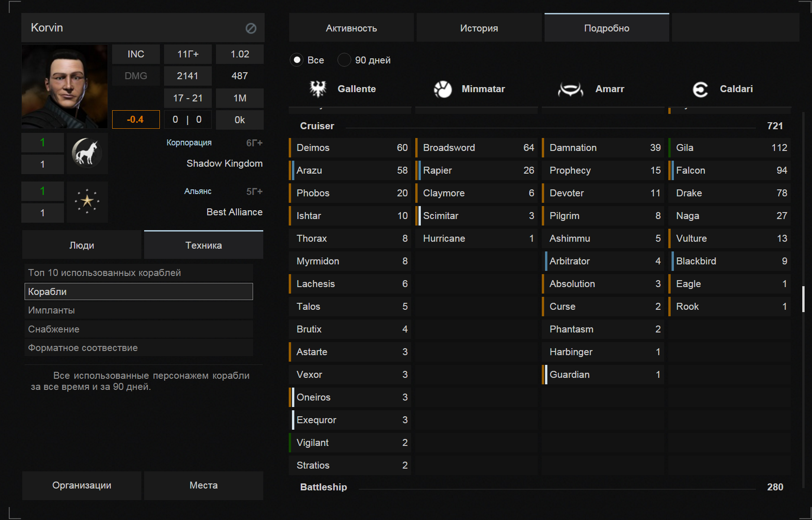Click the Arbitrator ship row
Image resolution: width=812 pixels, height=520 pixels.
coord(603,261)
